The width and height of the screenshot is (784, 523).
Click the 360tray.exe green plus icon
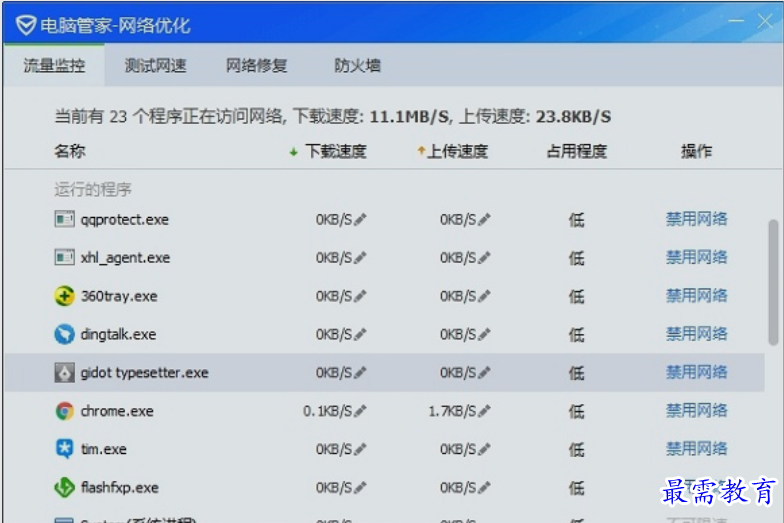click(64, 296)
